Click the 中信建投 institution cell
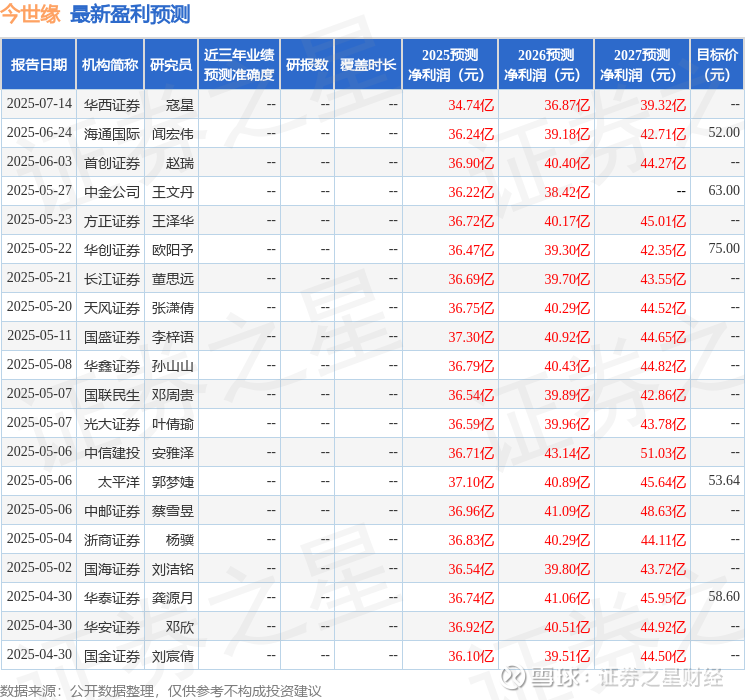 point(112,453)
